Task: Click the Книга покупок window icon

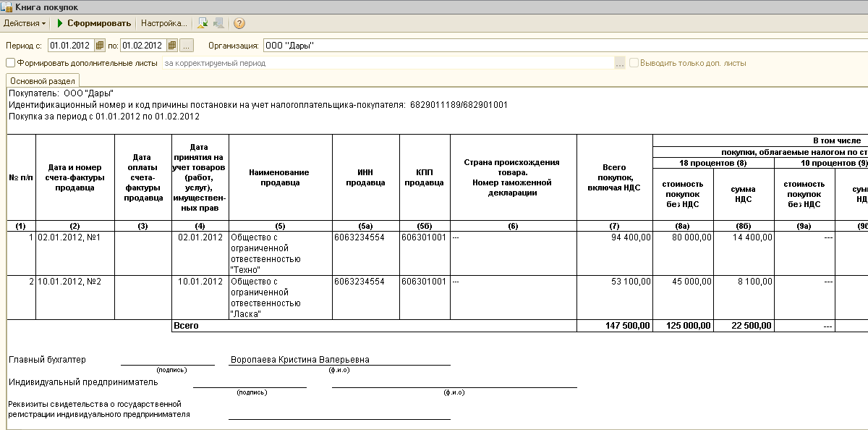Action: (7, 7)
